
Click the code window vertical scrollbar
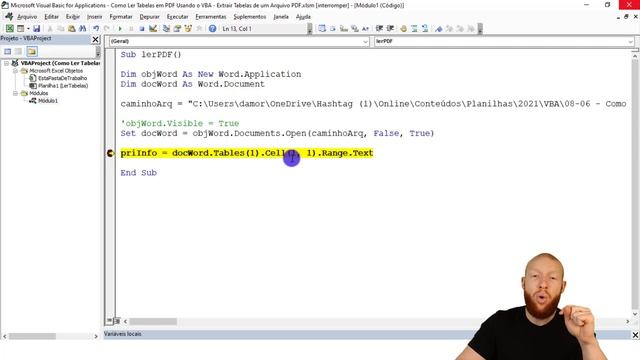[635, 184]
